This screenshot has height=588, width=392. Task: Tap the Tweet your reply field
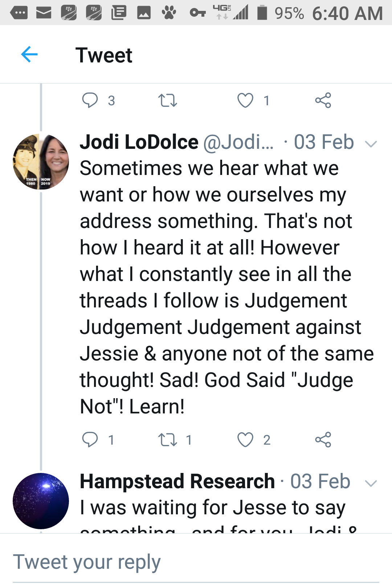[x=196, y=562]
